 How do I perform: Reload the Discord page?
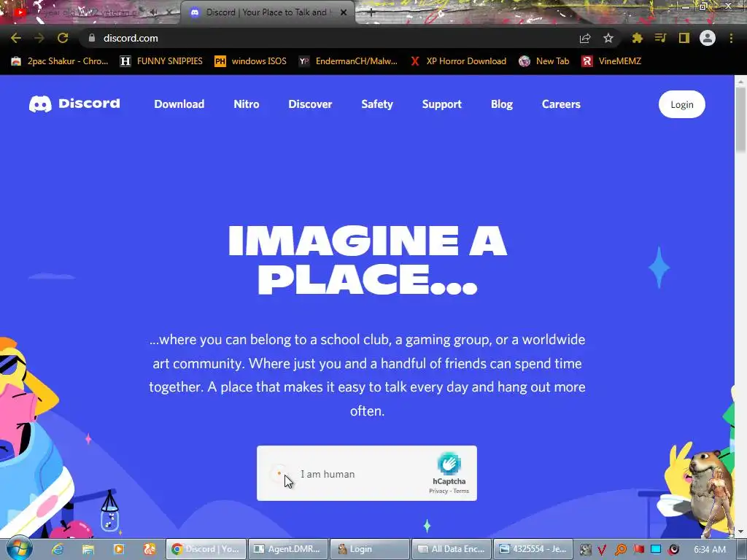[63, 38]
